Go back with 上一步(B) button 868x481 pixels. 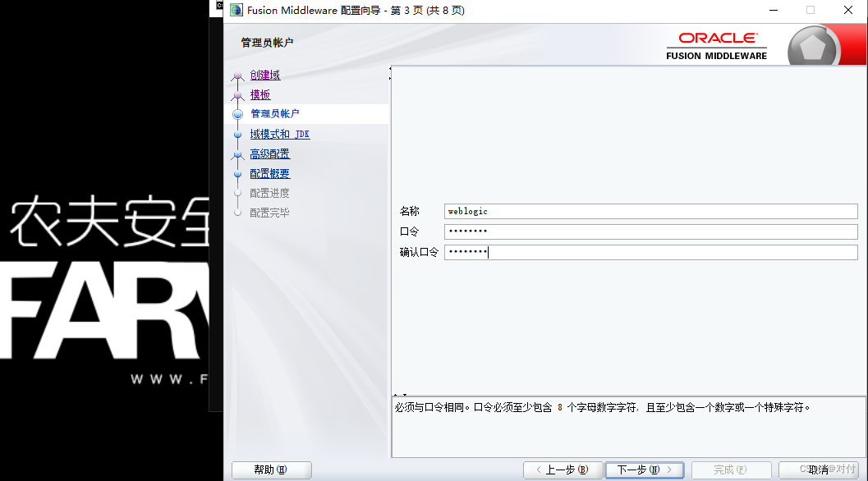click(563, 470)
